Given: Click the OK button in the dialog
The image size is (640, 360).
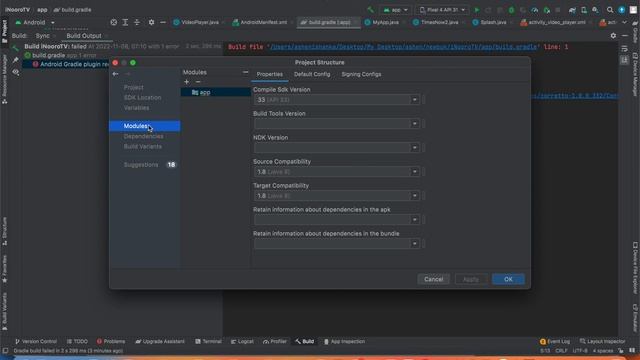Looking at the screenshot, I should tap(508, 279).
